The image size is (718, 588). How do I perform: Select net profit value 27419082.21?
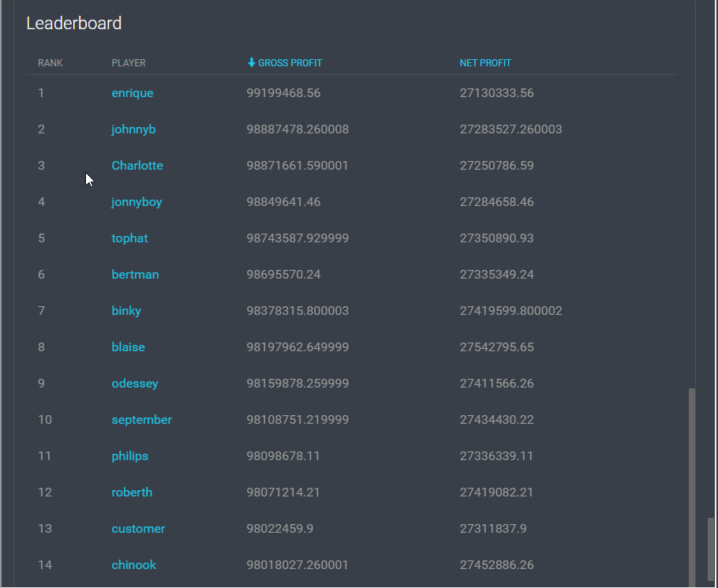tap(496, 492)
